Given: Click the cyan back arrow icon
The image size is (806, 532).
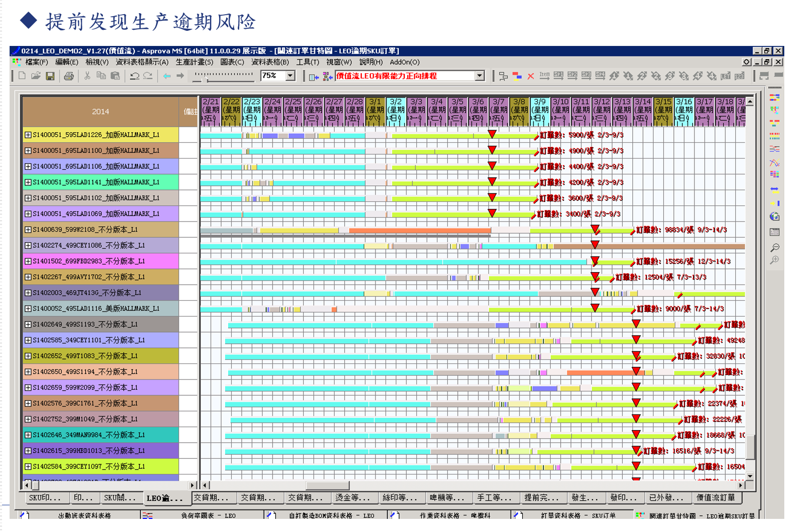Looking at the screenshot, I should [167, 76].
